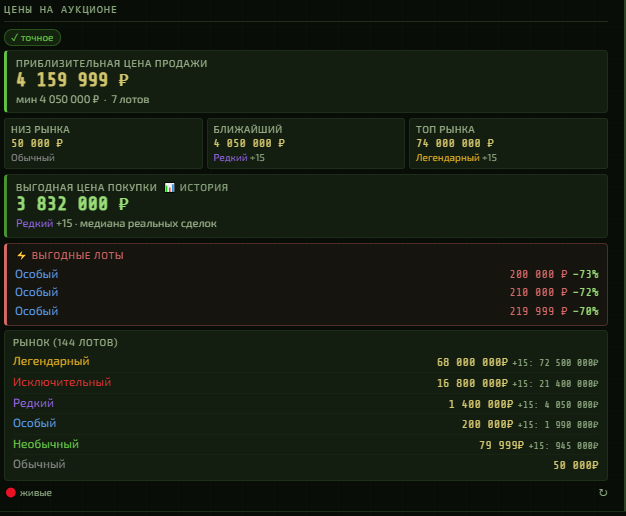Open the Особый lot priced 200 000 ₽ -73%
This screenshot has width=626, height=516.
coord(307,274)
